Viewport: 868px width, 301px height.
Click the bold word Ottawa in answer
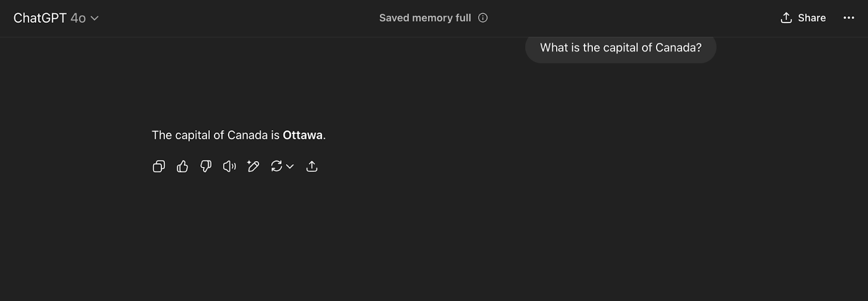click(303, 135)
